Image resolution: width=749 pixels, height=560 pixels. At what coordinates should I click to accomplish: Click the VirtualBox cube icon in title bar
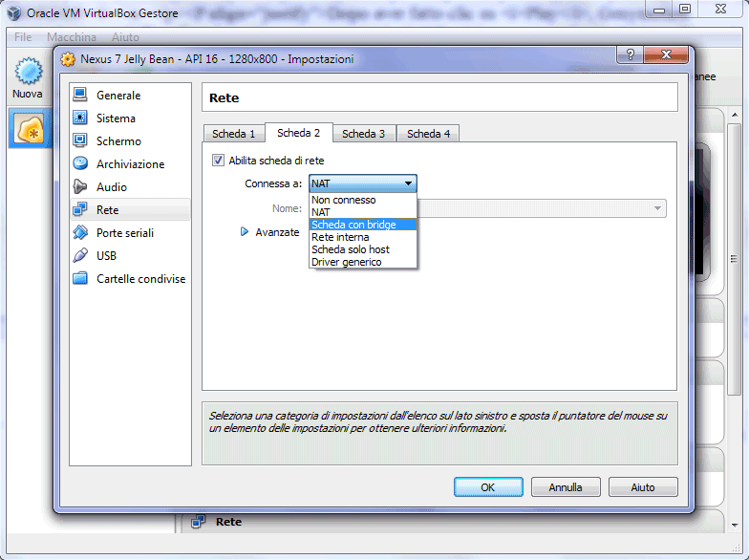click(14, 12)
